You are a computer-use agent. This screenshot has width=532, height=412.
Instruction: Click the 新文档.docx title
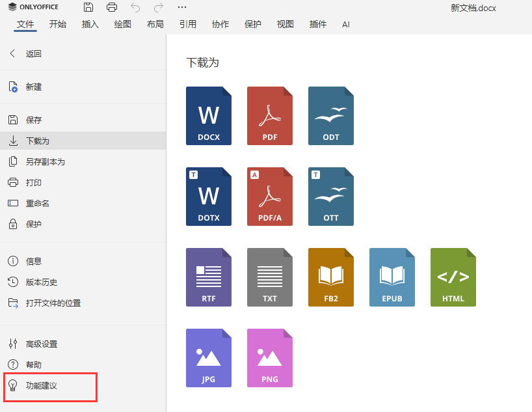click(473, 8)
